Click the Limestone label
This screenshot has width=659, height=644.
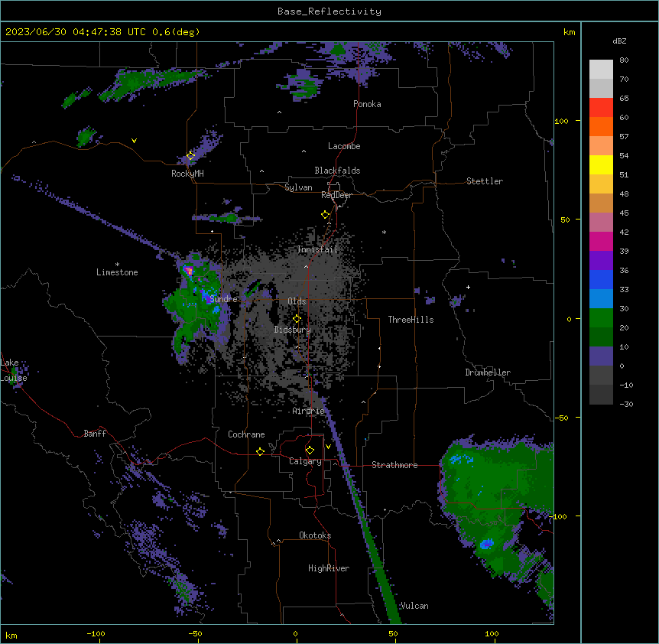pos(117,272)
